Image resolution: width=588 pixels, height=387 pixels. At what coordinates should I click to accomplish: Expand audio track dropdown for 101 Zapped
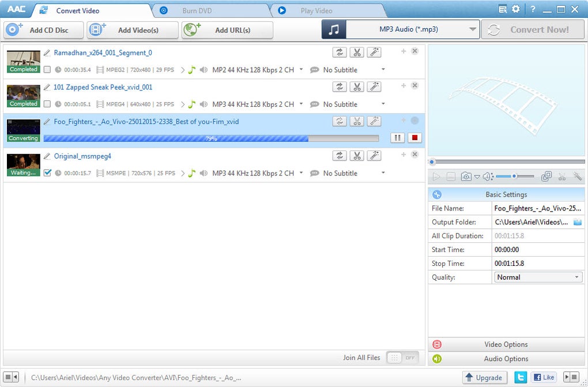click(301, 104)
